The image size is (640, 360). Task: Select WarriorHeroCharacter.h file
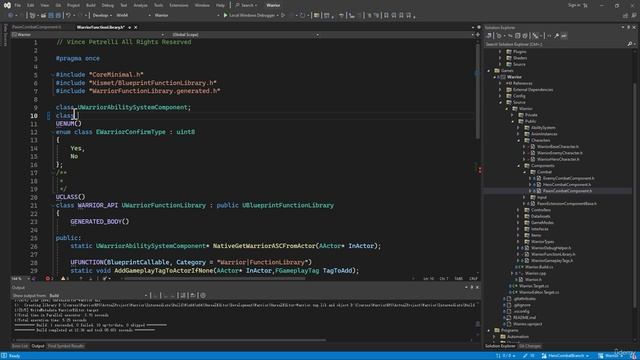click(558, 159)
